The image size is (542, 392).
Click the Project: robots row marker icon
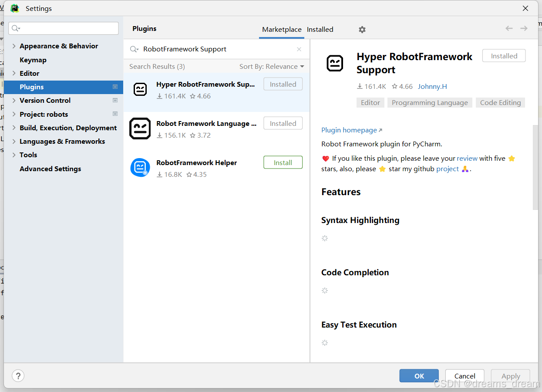coord(115,114)
